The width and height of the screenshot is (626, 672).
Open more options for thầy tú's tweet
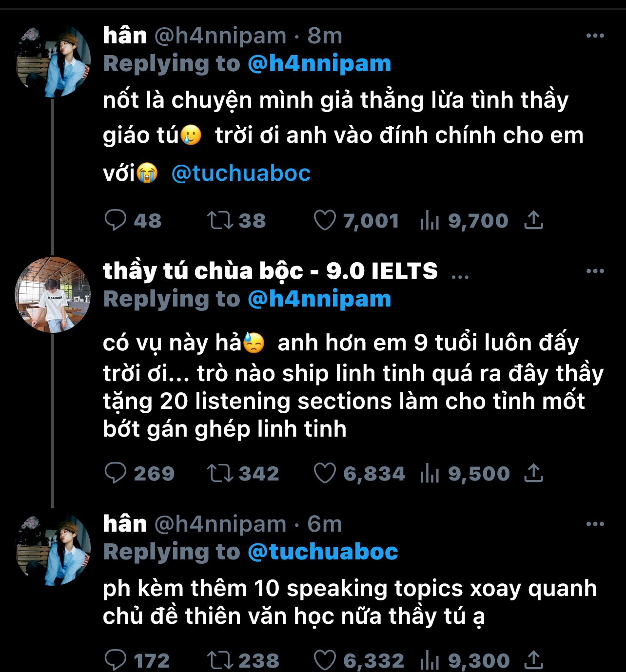coord(595,271)
